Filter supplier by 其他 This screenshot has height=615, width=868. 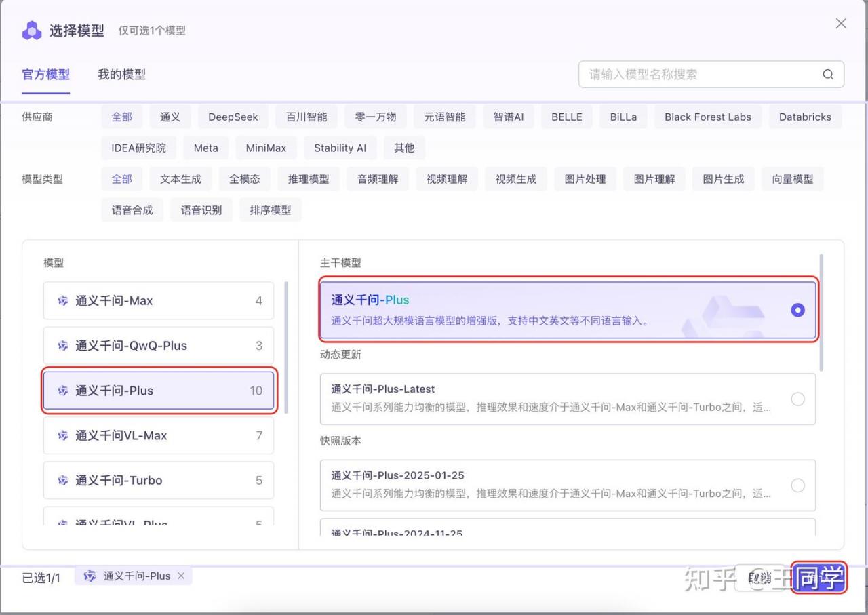click(405, 148)
